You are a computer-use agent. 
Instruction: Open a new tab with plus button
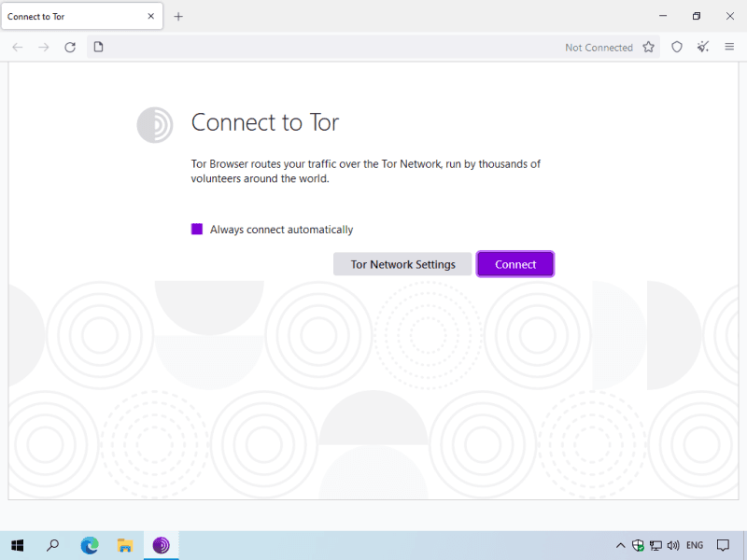coord(178,17)
